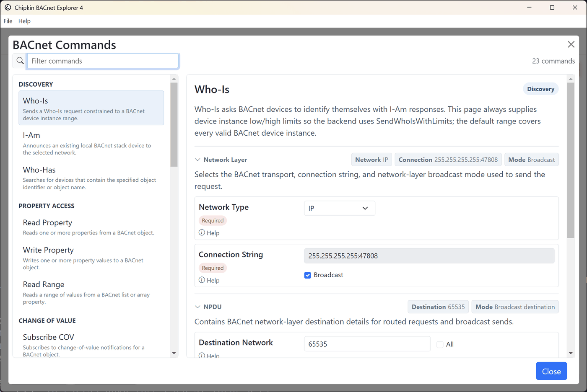Click the command list scrollbar thumb
The width and height of the screenshot is (587, 392).
point(174,125)
